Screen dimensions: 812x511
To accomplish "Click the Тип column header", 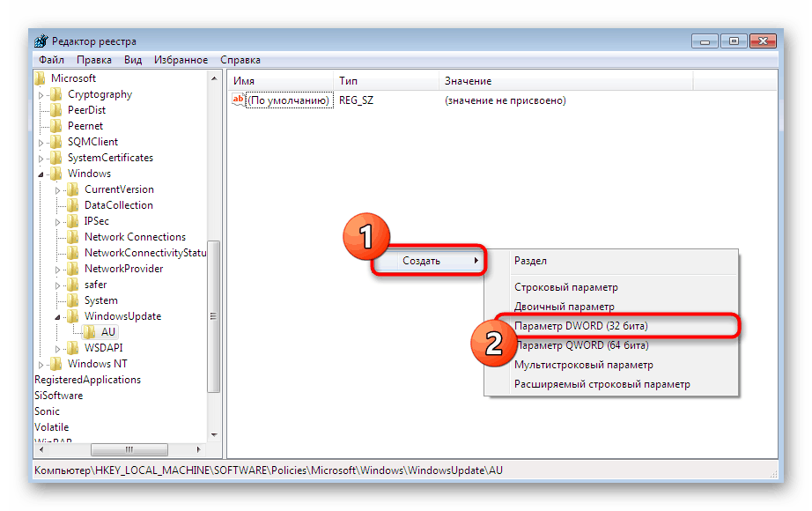I will (386, 81).
